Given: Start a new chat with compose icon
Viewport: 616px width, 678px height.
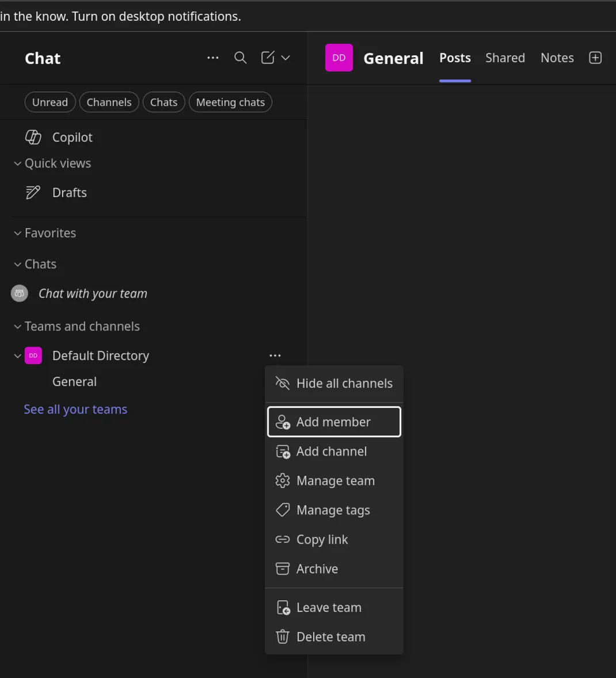Looking at the screenshot, I should [x=268, y=58].
